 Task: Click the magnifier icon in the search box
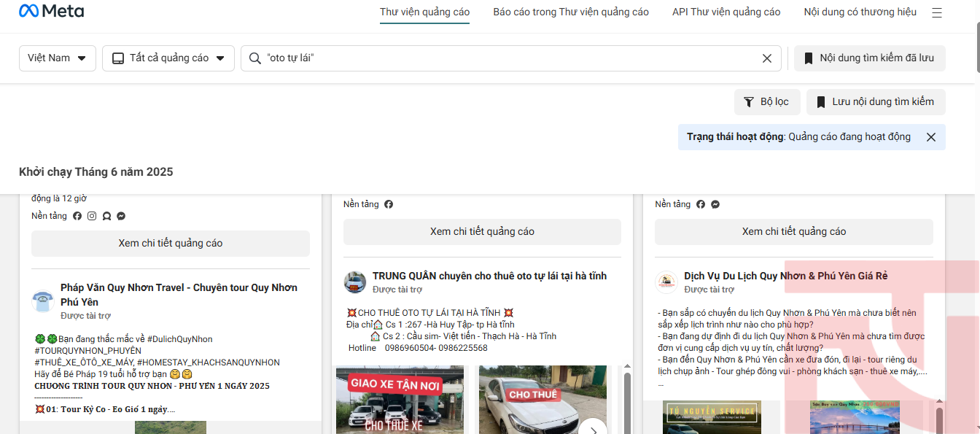pos(255,58)
